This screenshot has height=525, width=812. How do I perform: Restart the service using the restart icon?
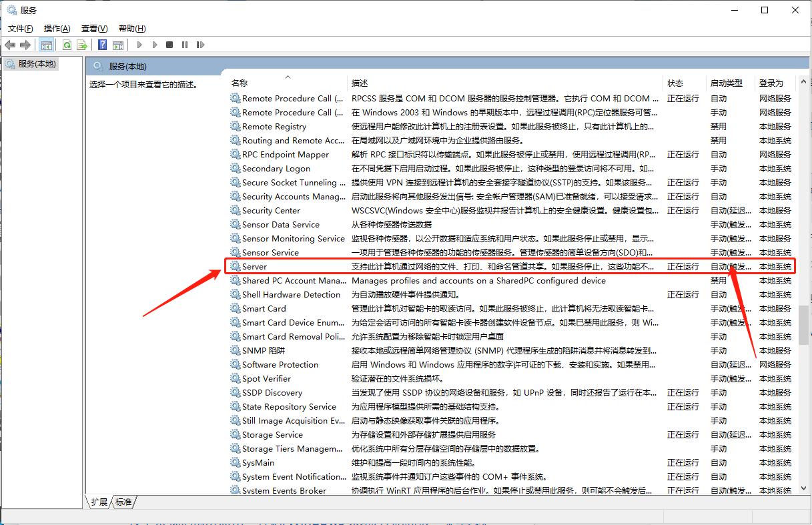[200, 45]
